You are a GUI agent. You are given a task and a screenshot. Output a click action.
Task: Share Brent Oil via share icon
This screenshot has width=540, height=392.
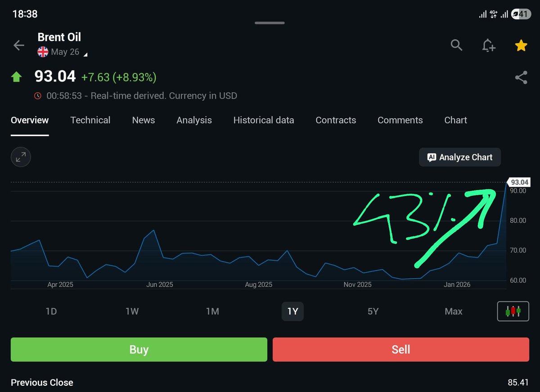[521, 78]
